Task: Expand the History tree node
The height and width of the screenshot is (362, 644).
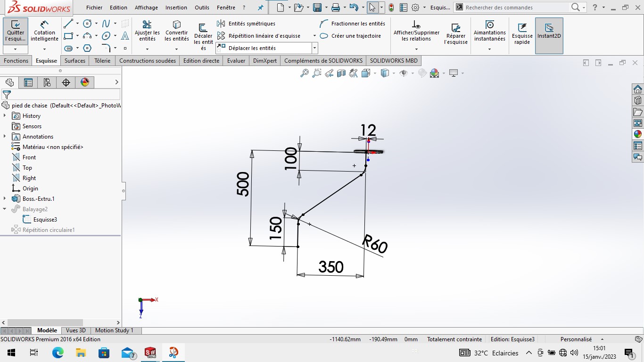Action: pos(5,116)
